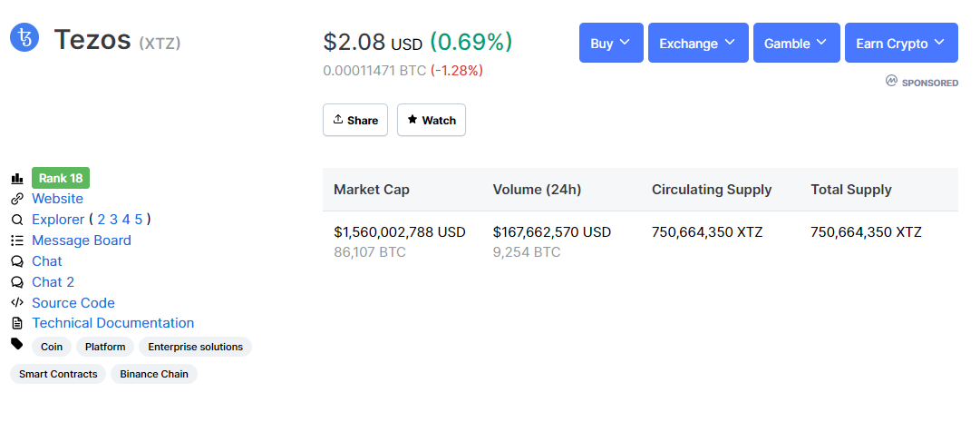The width and height of the screenshot is (980, 422).
Task: Share this Tezos page
Action: [355, 120]
